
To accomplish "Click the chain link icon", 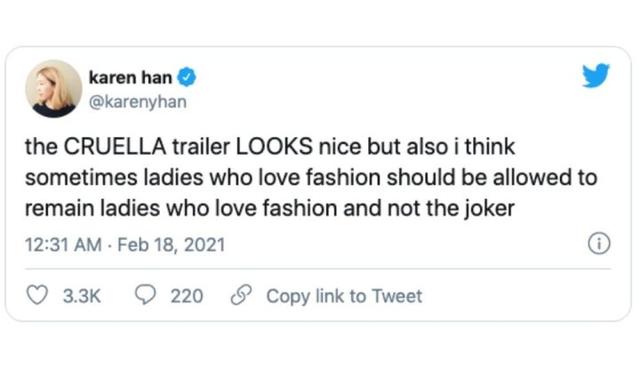I will click(241, 295).
